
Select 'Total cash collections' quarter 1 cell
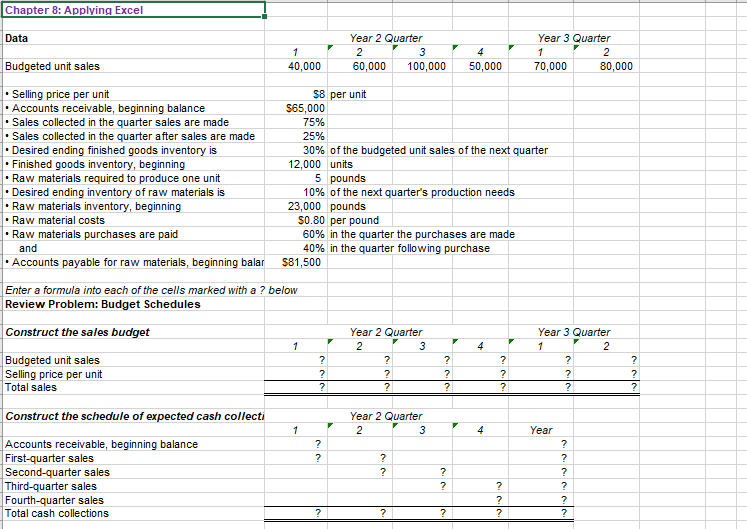[x=296, y=513]
